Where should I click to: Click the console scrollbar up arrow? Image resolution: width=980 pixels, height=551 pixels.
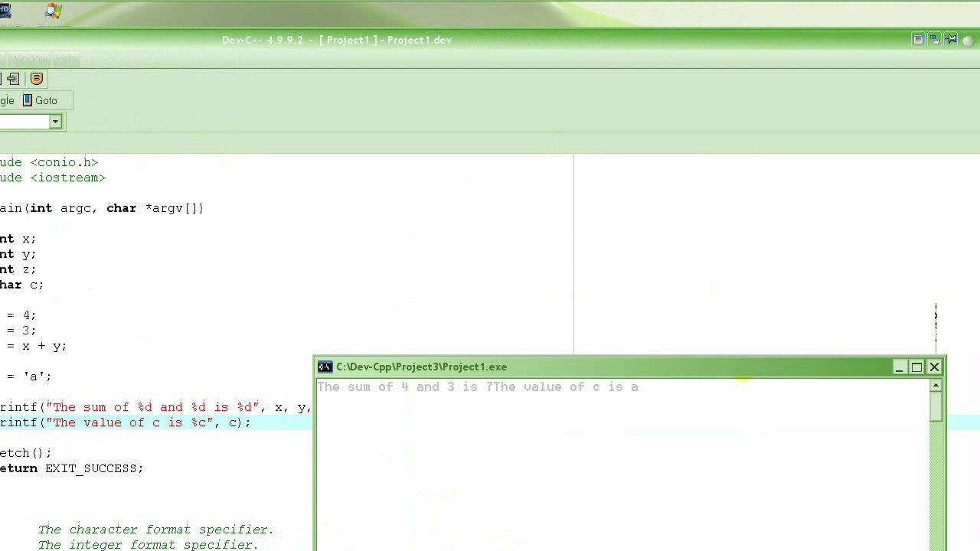936,386
